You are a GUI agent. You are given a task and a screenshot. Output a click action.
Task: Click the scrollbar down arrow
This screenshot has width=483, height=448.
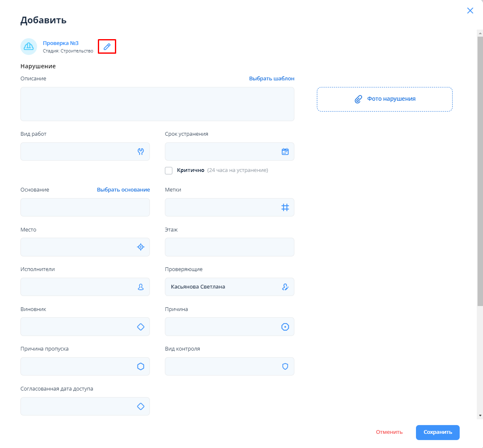(480, 415)
